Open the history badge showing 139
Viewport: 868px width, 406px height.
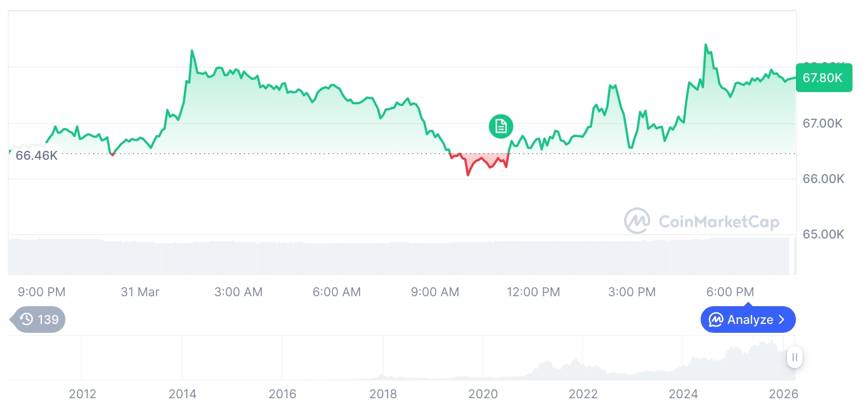click(x=39, y=319)
